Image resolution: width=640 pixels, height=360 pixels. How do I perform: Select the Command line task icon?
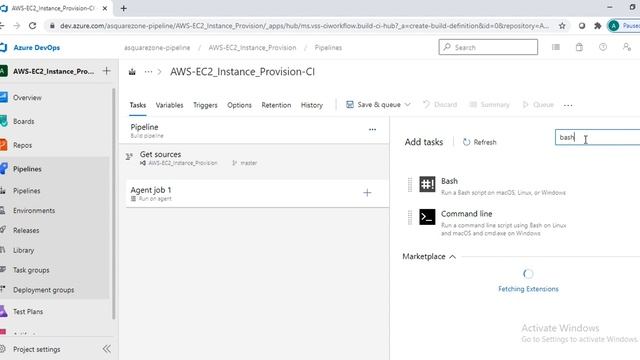[427, 217]
